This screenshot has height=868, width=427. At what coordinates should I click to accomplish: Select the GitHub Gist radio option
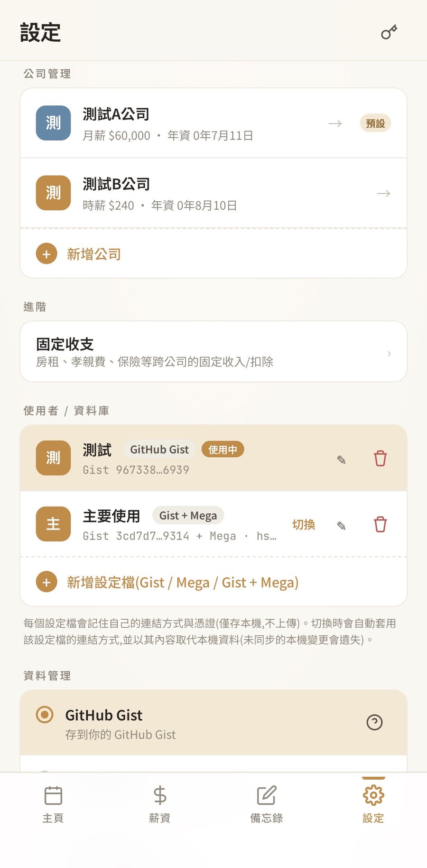click(45, 714)
